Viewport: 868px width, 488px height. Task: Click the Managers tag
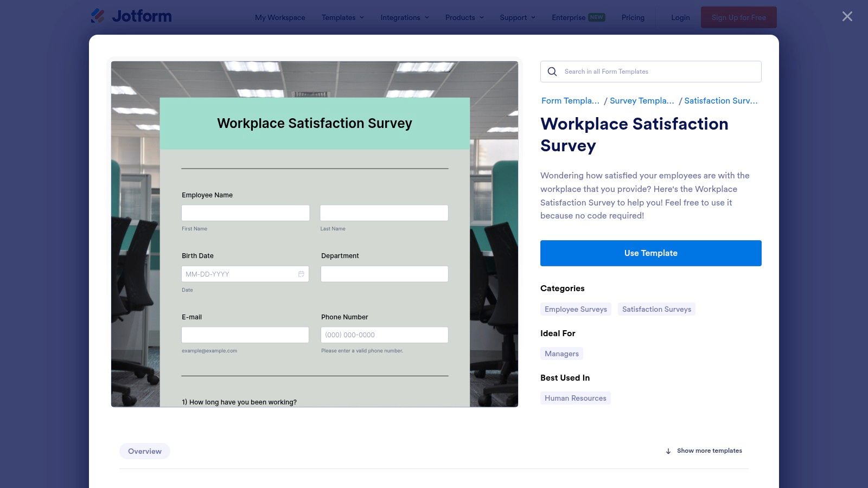click(x=561, y=354)
